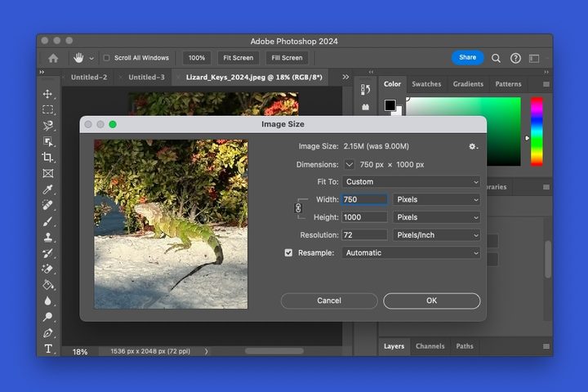Select the Pen tool
Image resolution: width=588 pixels, height=392 pixels.
tap(47, 332)
